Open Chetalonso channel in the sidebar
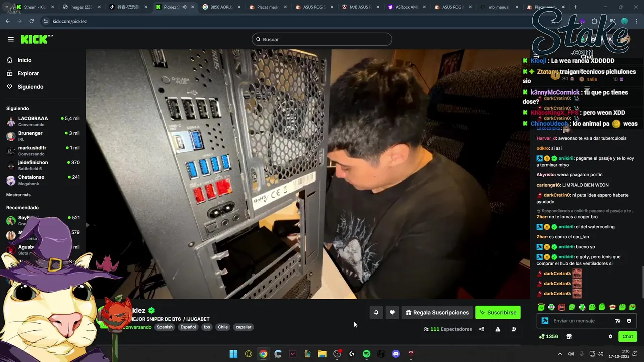The image size is (644, 362). pos(43,180)
